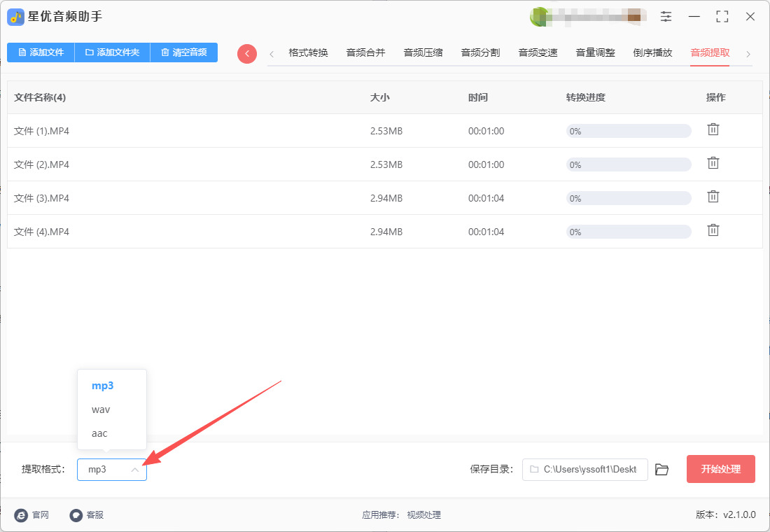Switch to the 音量调整 tab

596,52
